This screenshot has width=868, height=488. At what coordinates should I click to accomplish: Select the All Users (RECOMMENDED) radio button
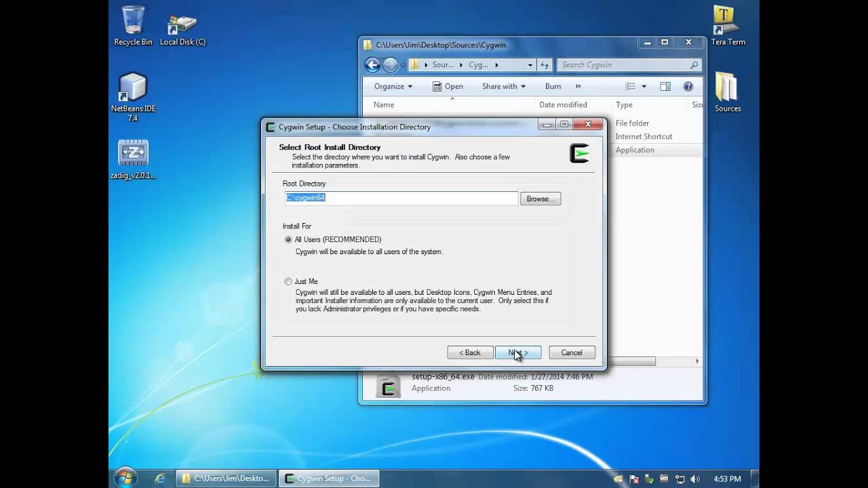[288, 239]
